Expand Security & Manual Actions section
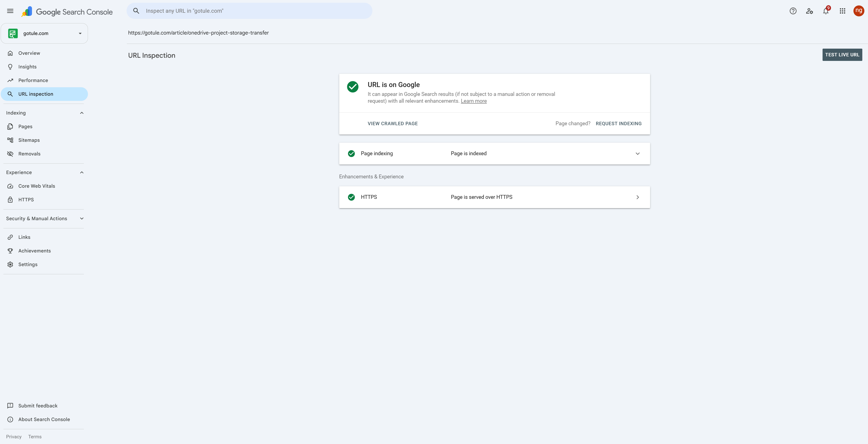This screenshot has height=444, width=868. (x=82, y=219)
